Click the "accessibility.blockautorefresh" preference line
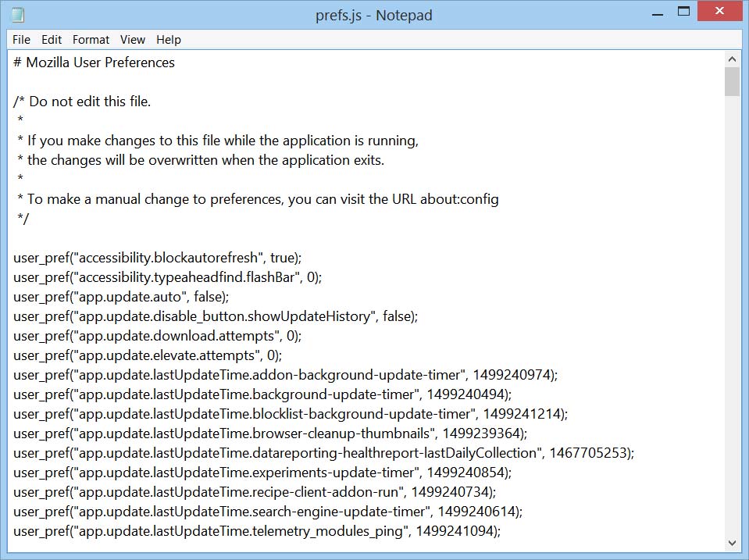 pyautogui.click(x=157, y=258)
